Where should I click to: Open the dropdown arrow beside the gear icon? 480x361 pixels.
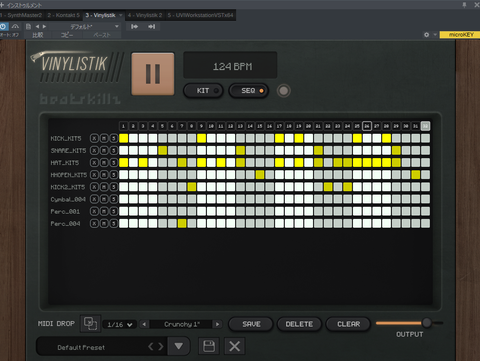[x=435, y=35]
